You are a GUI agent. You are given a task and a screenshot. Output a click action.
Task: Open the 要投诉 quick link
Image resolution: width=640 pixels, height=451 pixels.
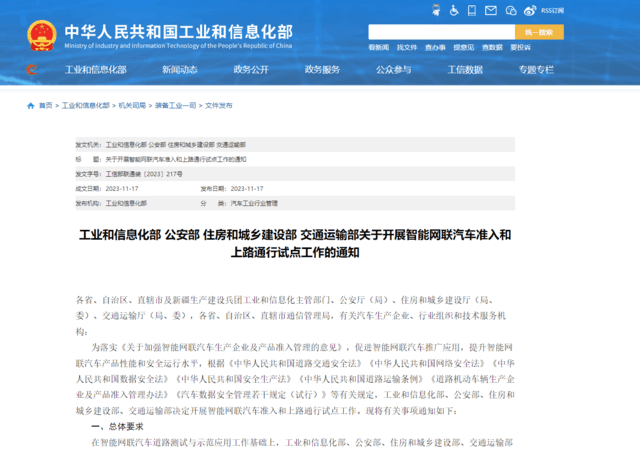[x=520, y=47]
